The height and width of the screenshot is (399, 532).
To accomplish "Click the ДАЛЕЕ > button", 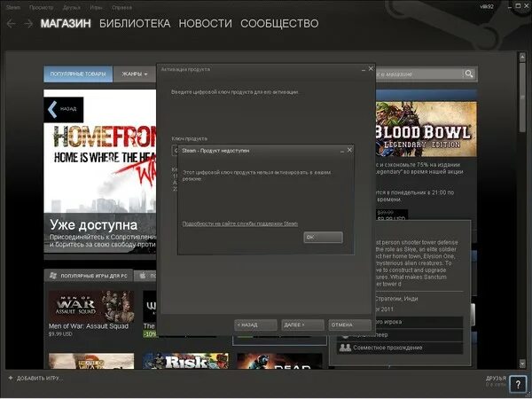I will 302,325.
